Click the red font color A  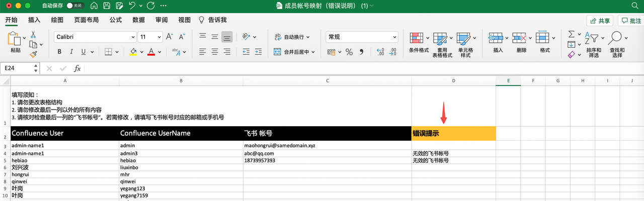click(151, 52)
